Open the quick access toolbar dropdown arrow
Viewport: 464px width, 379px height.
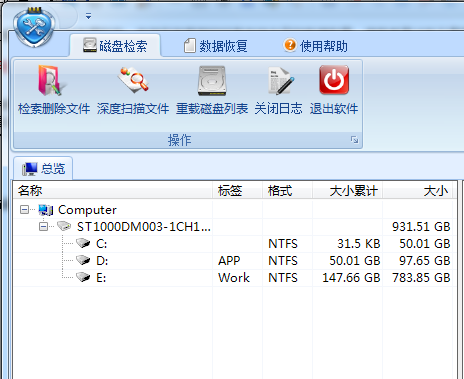(88, 16)
